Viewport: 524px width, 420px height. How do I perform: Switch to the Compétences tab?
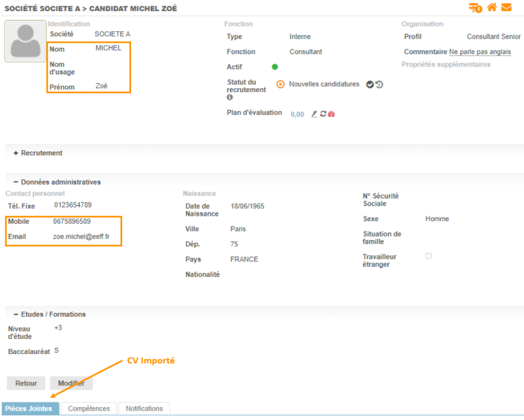(x=89, y=409)
